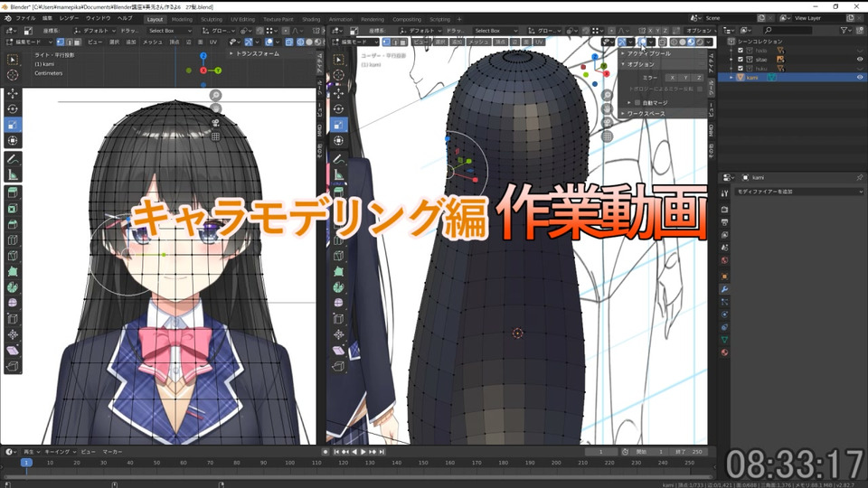The height and width of the screenshot is (488, 868).
Task: Toggle mirror Z in the オプション panel
Action: (x=699, y=78)
